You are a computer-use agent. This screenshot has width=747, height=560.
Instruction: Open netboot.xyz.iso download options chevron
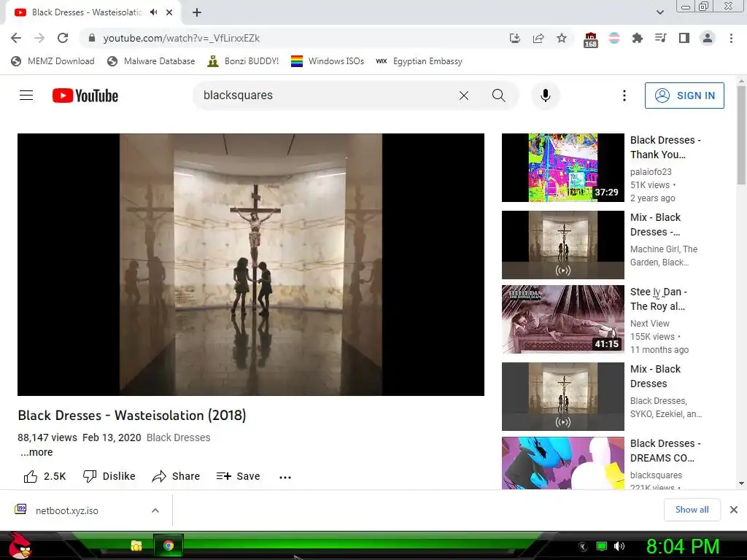(x=155, y=510)
